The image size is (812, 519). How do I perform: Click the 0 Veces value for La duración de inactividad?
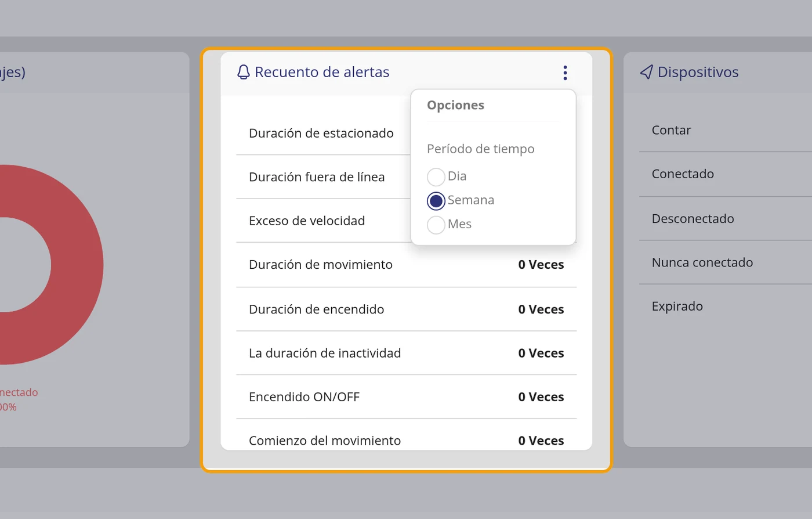(541, 353)
